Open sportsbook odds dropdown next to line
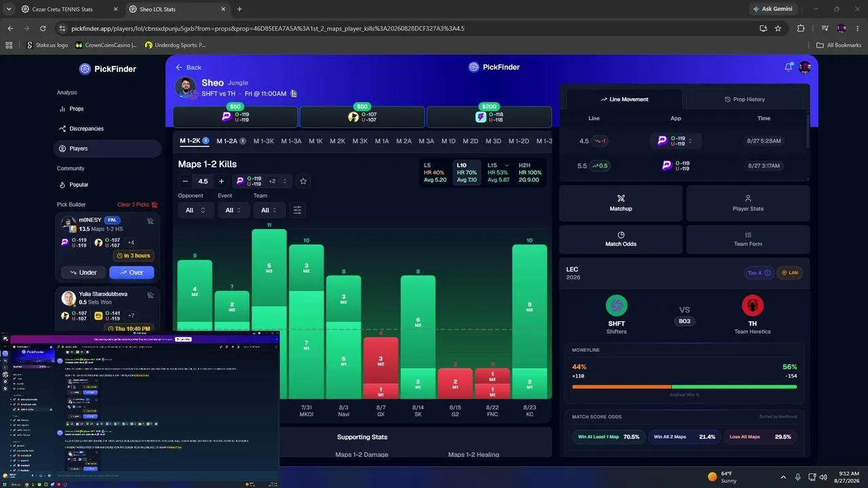The image size is (868, 488). (261, 181)
